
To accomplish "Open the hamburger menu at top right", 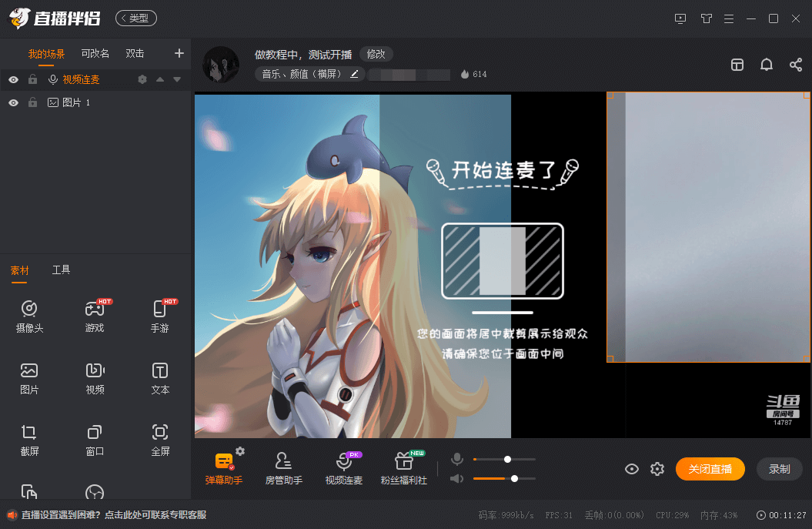I will coord(728,18).
